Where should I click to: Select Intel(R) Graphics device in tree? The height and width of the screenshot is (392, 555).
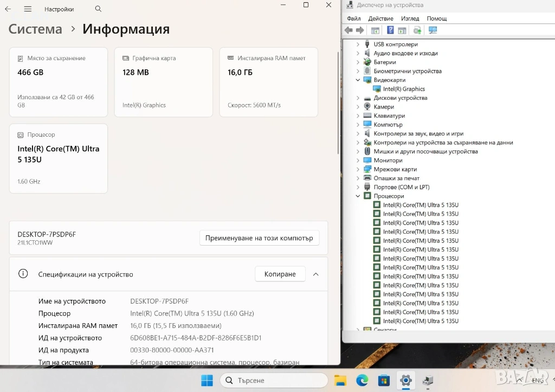[403, 89]
